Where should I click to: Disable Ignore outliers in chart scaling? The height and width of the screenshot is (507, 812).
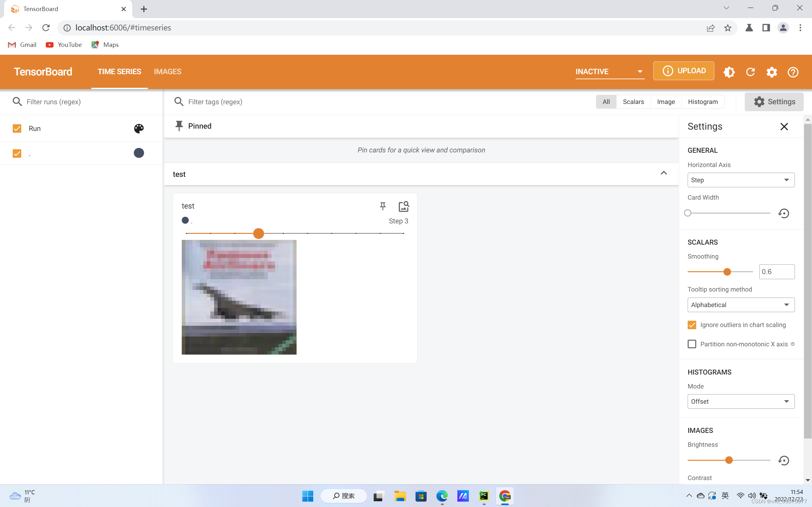click(x=691, y=325)
